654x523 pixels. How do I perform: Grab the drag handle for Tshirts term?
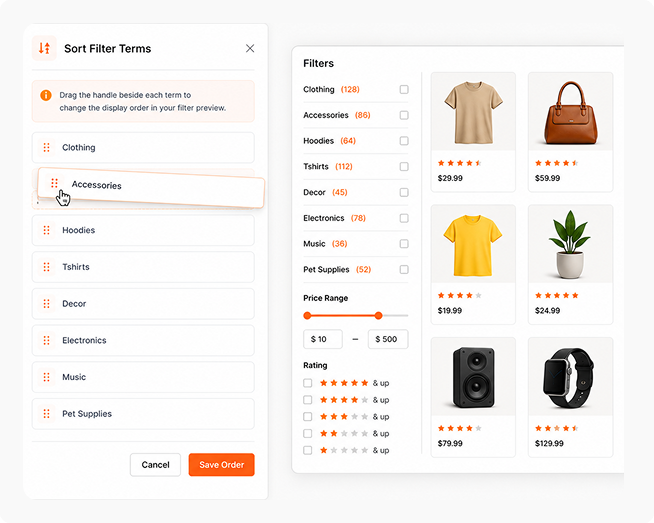pyautogui.click(x=47, y=267)
